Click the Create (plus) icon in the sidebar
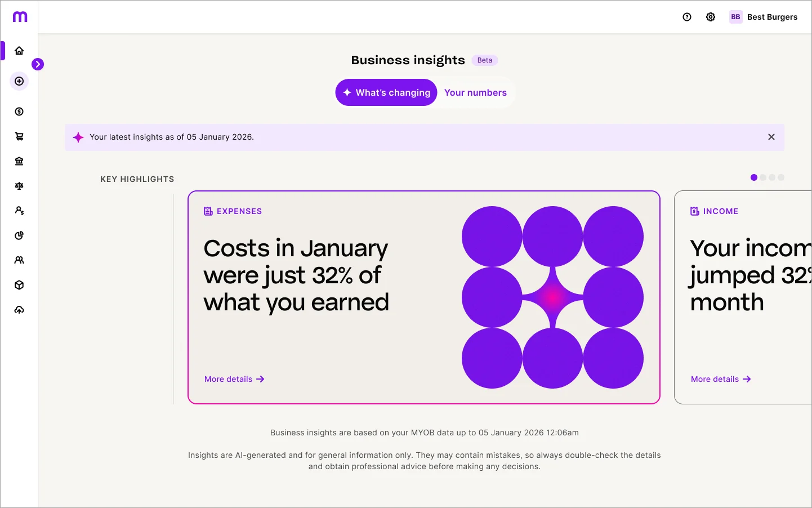This screenshot has height=508, width=812. point(19,81)
